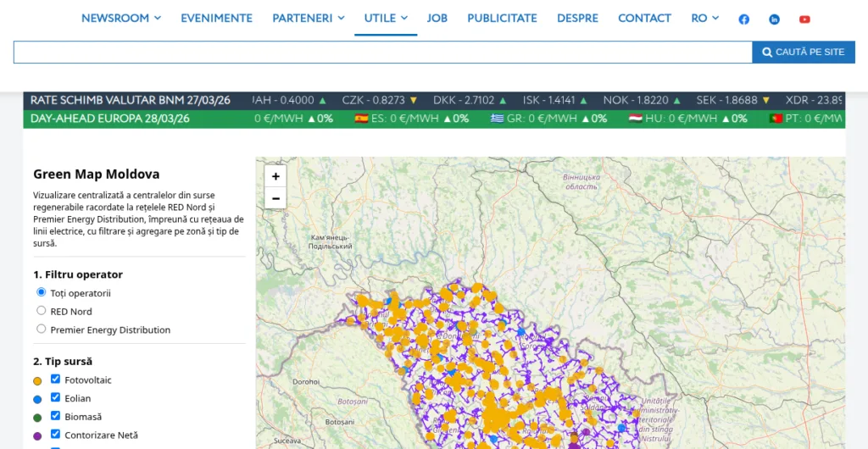The height and width of the screenshot is (449, 868).
Task: Toggle the Biomasă source checkbox
Action: (x=56, y=416)
